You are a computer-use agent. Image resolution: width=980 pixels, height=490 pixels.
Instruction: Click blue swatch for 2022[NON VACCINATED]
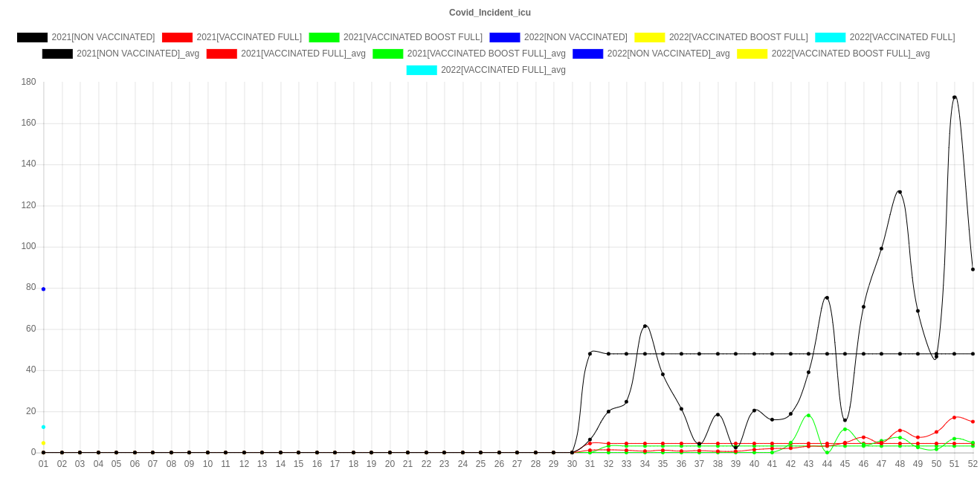(504, 37)
